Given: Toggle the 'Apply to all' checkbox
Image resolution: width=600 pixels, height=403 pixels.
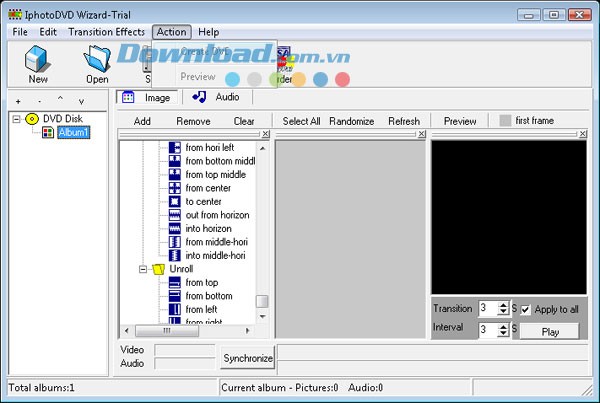Looking at the screenshot, I should click(525, 310).
